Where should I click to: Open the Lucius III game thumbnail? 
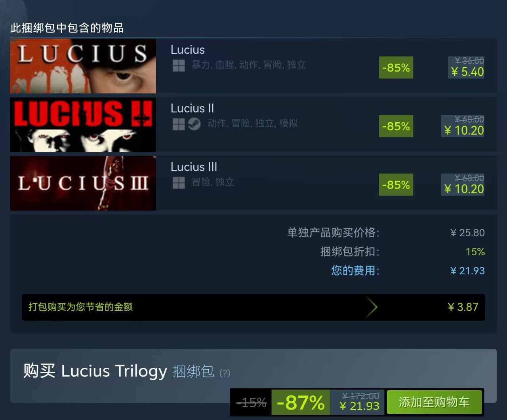click(83, 183)
